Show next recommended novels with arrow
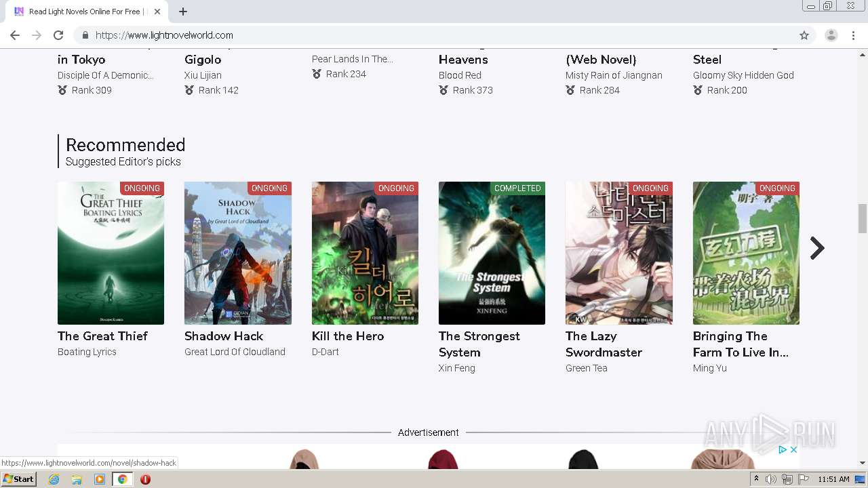The image size is (868, 488). pyautogui.click(x=817, y=248)
